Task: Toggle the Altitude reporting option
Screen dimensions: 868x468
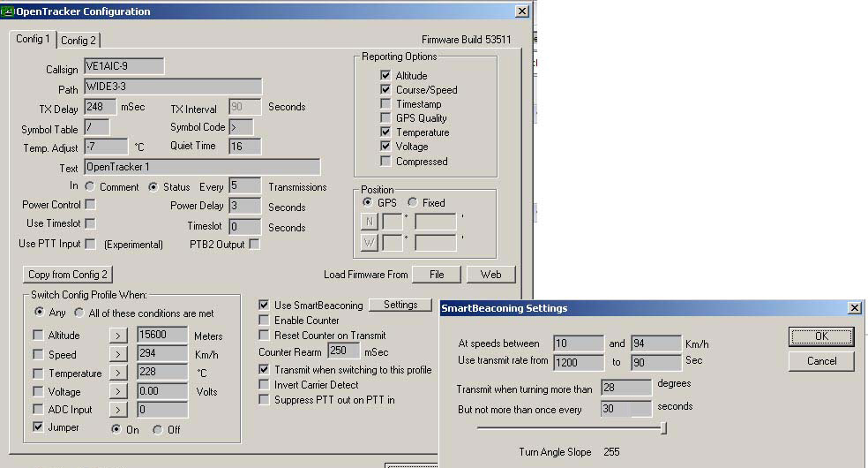Action: click(x=385, y=75)
